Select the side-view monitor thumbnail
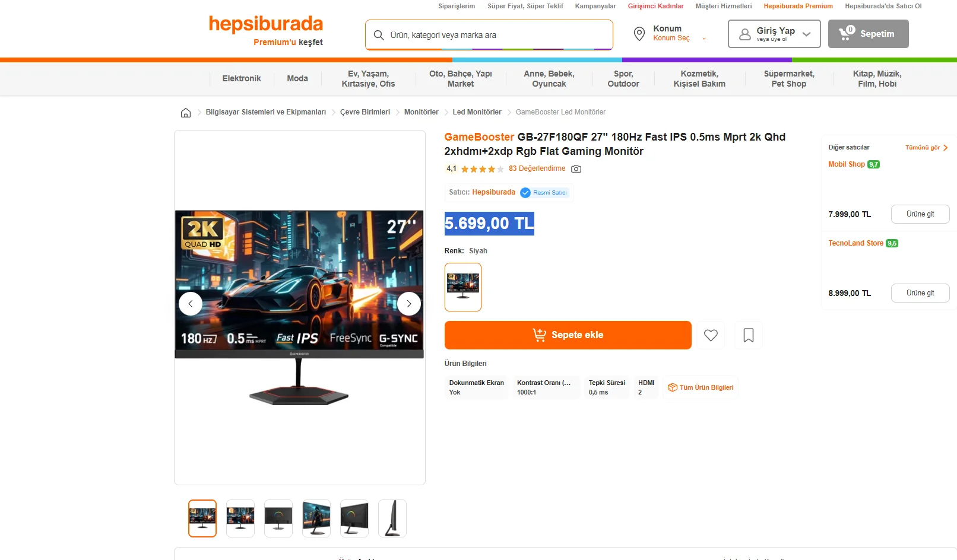Screen dimensions: 957x560 [x=392, y=518]
